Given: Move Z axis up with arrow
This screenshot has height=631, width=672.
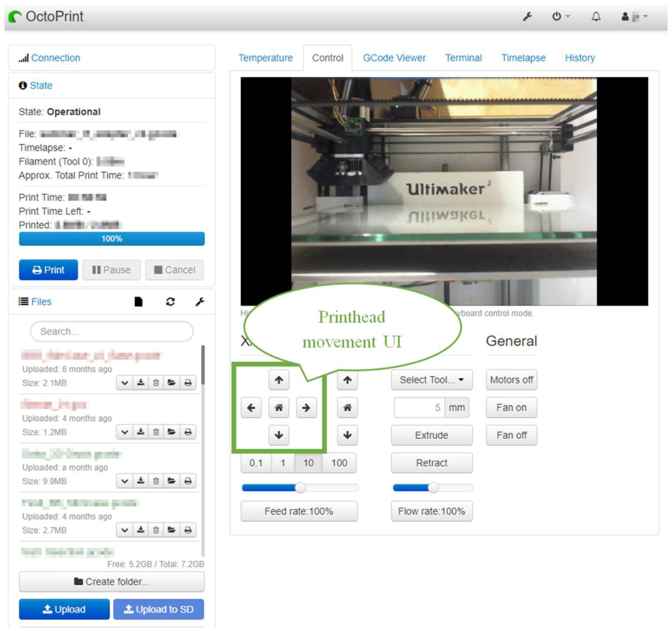Looking at the screenshot, I should [347, 380].
